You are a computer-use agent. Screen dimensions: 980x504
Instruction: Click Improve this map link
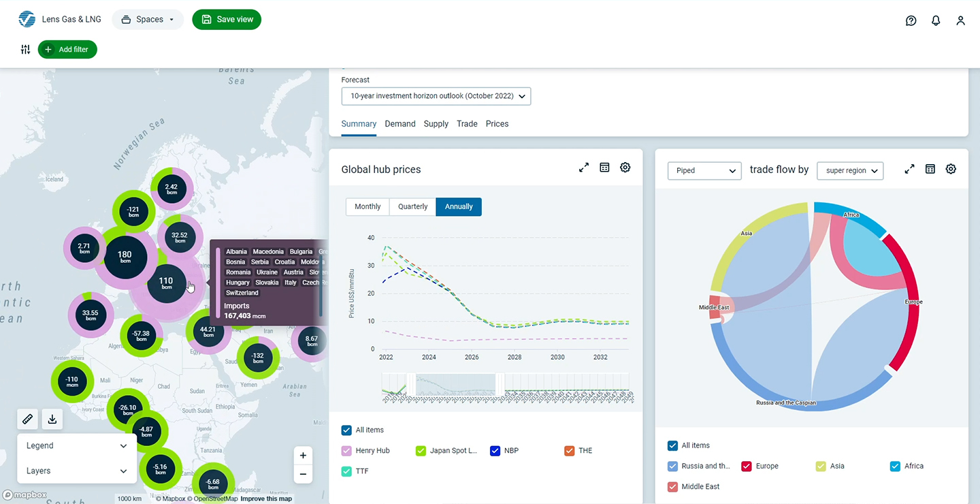[x=266, y=499]
